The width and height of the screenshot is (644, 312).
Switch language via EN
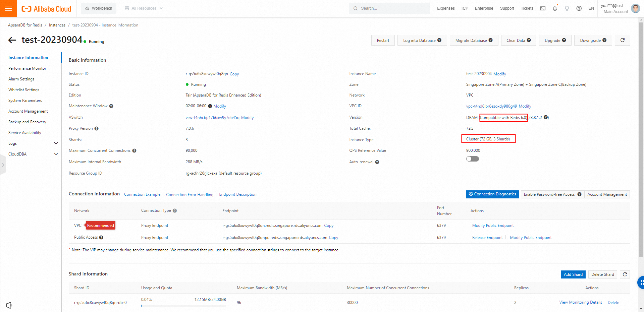[591, 8]
